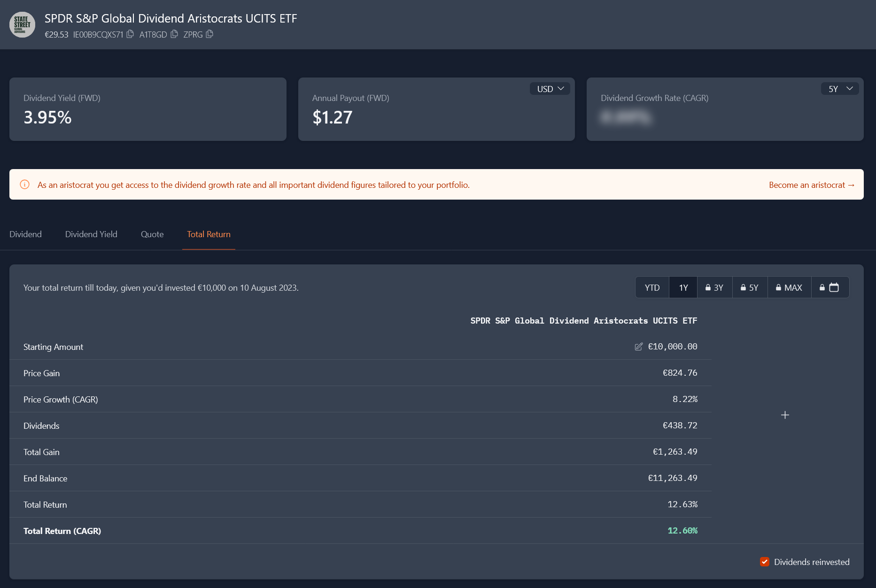
Task: Click the ETF column header in the table
Action: pyautogui.click(x=584, y=321)
